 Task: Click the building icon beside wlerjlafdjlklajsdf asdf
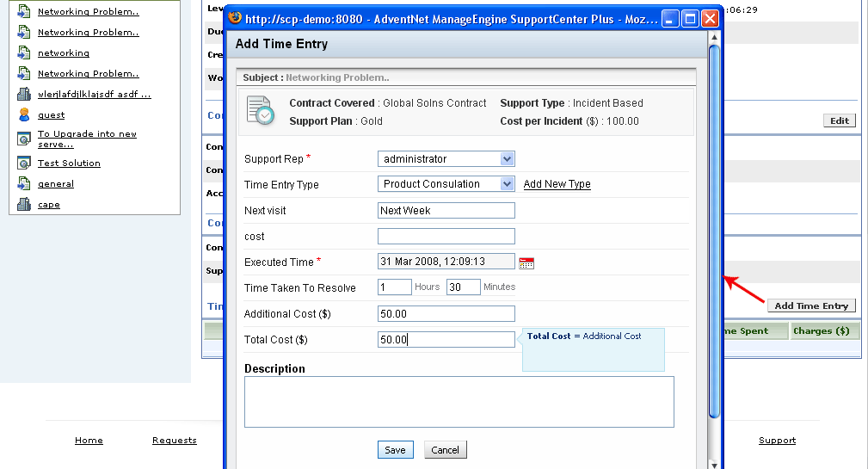tap(24, 94)
